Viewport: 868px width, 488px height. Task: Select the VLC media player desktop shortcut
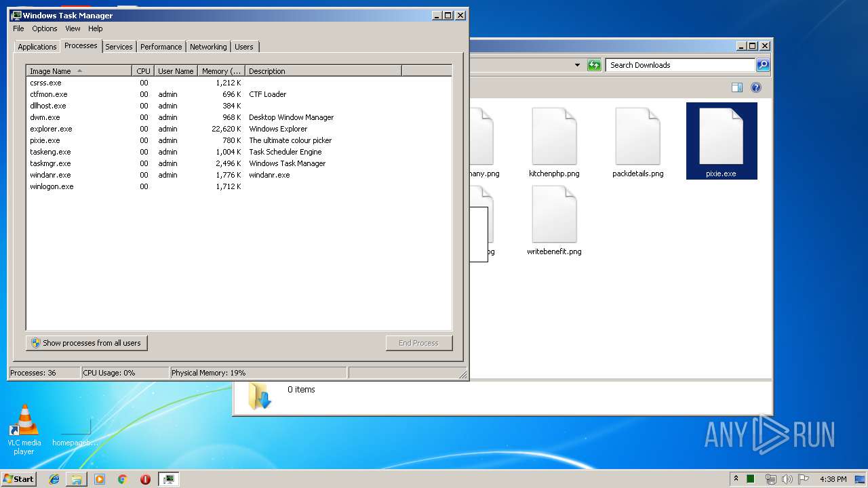coord(24,430)
